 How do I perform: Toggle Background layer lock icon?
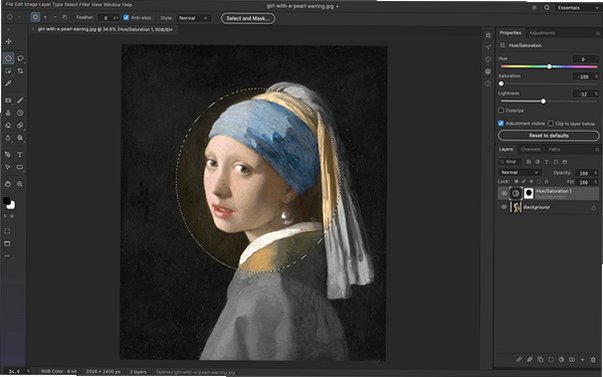pos(593,207)
